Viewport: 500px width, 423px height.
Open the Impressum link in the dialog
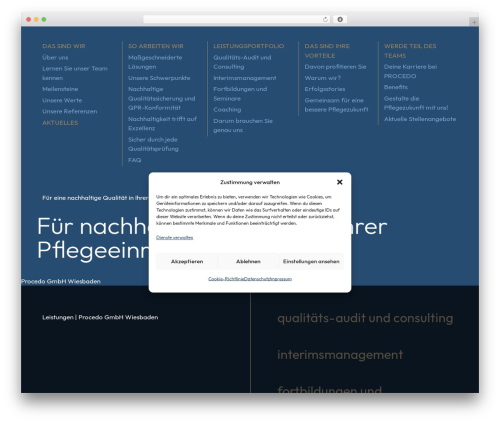[281, 279]
